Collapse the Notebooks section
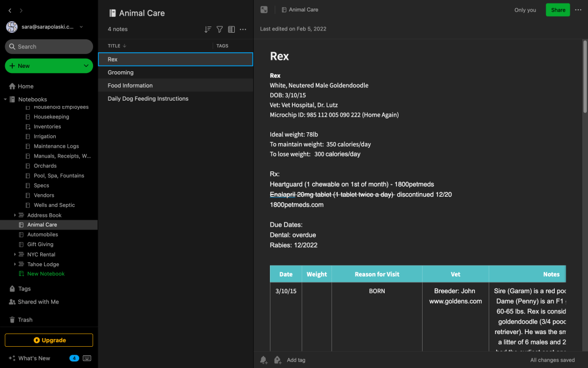This screenshot has height=368, width=588. tap(6, 99)
